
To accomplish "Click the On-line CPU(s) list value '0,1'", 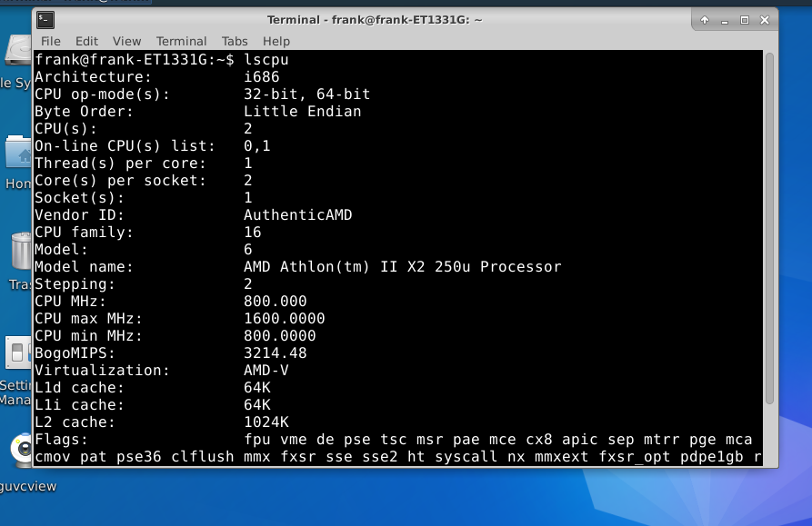I will coord(256,146).
